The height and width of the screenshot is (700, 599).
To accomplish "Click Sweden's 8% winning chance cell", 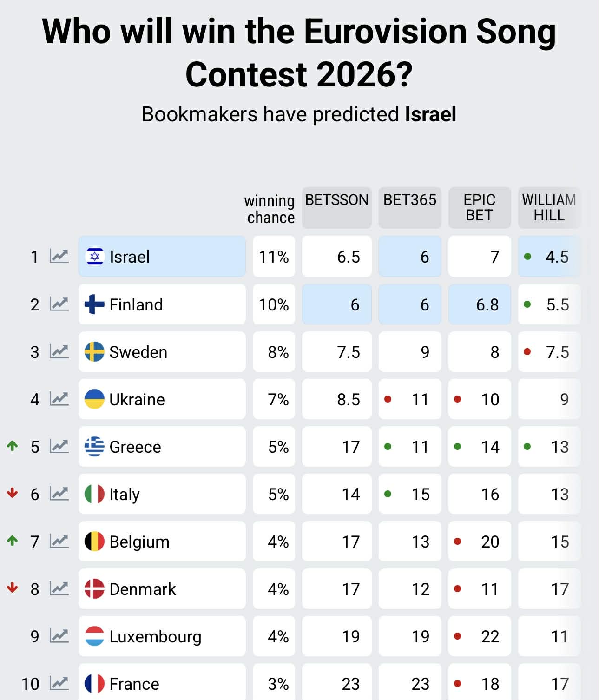I will (274, 352).
